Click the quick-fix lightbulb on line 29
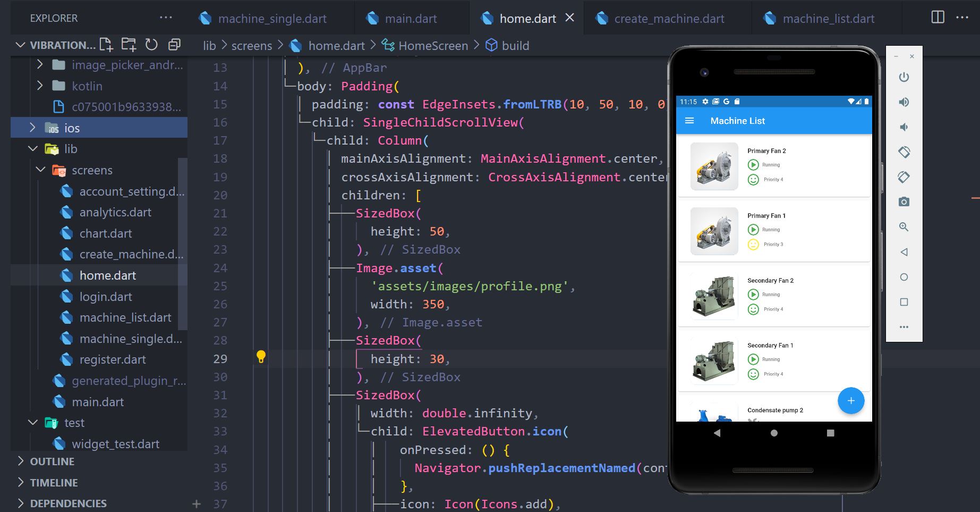This screenshot has height=512, width=980. click(x=261, y=357)
